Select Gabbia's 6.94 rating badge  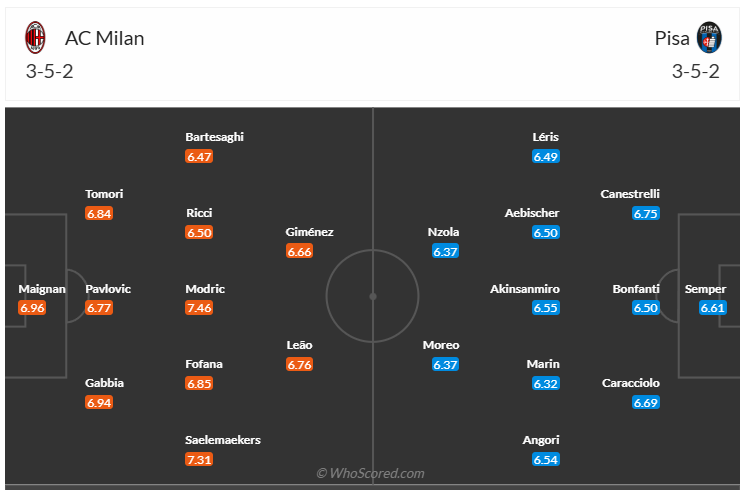[x=99, y=402]
